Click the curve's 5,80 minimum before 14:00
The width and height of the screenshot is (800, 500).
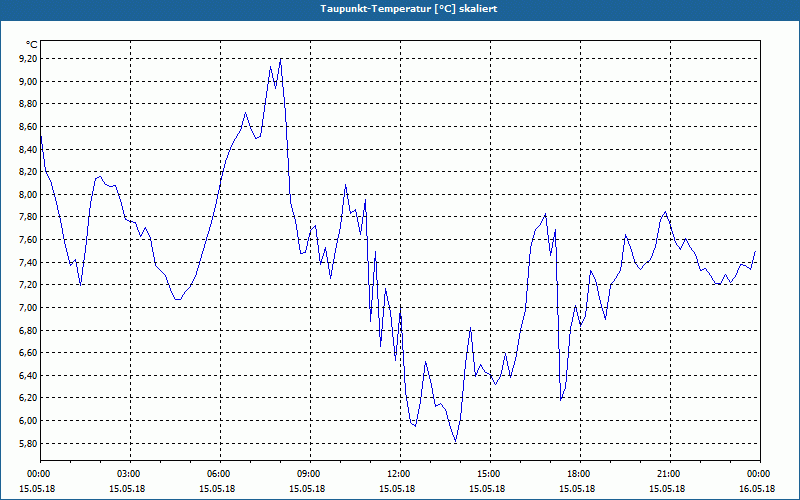click(x=456, y=441)
